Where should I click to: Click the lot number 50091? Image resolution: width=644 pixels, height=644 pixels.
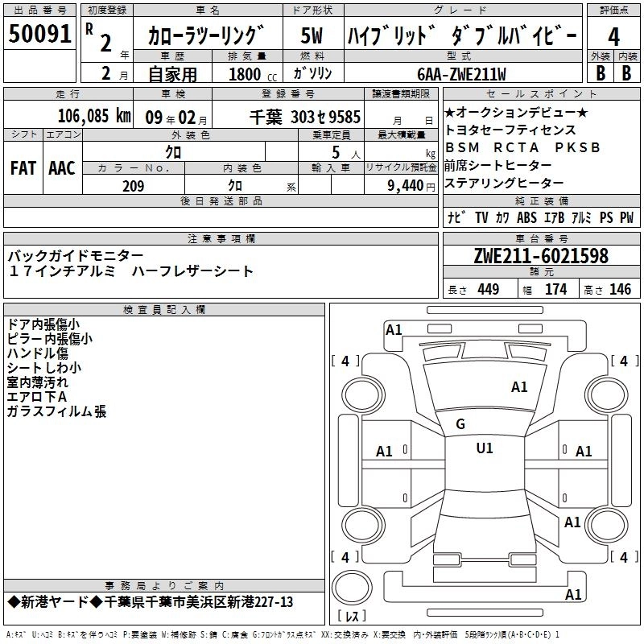[40, 35]
